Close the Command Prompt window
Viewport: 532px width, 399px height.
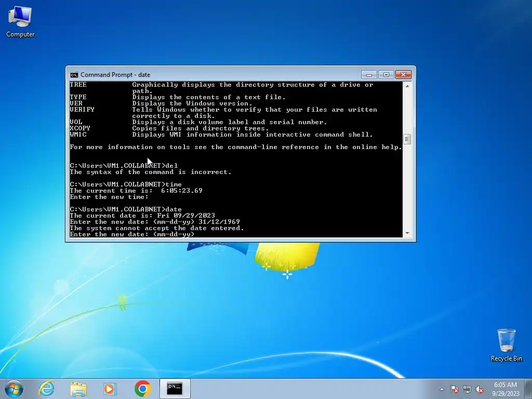coord(403,75)
